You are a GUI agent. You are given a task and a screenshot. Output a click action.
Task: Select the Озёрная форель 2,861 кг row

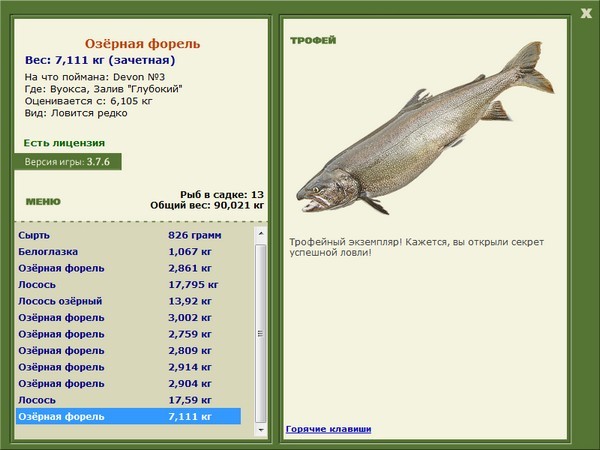click(128, 268)
